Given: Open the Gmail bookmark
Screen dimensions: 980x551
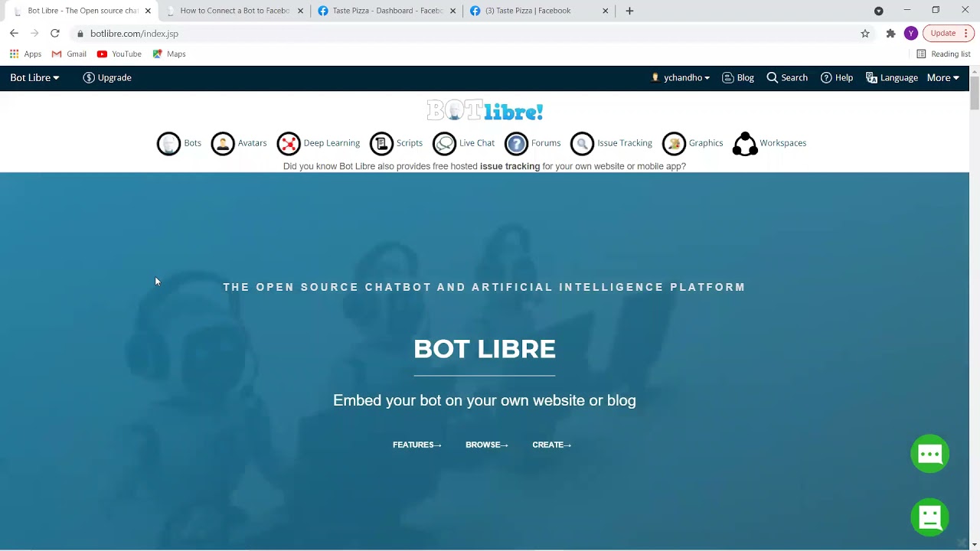Looking at the screenshot, I should pyautogui.click(x=69, y=54).
